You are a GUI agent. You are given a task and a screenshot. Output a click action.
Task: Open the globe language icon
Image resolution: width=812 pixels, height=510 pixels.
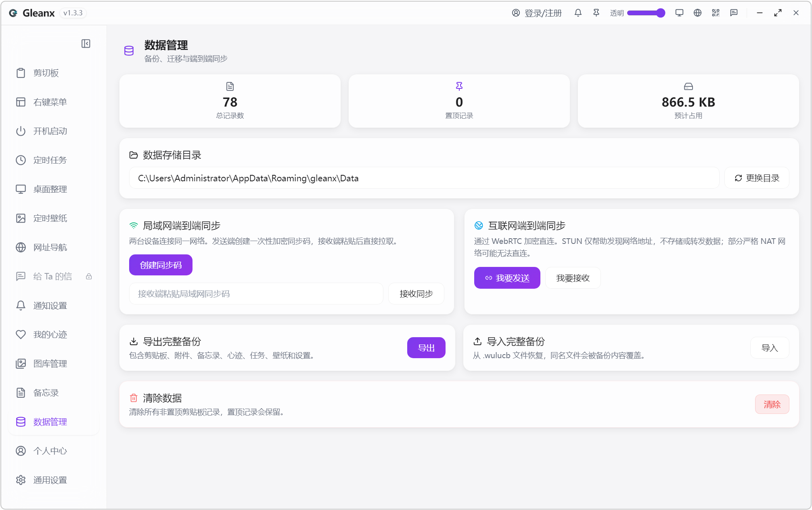click(697, 13)
